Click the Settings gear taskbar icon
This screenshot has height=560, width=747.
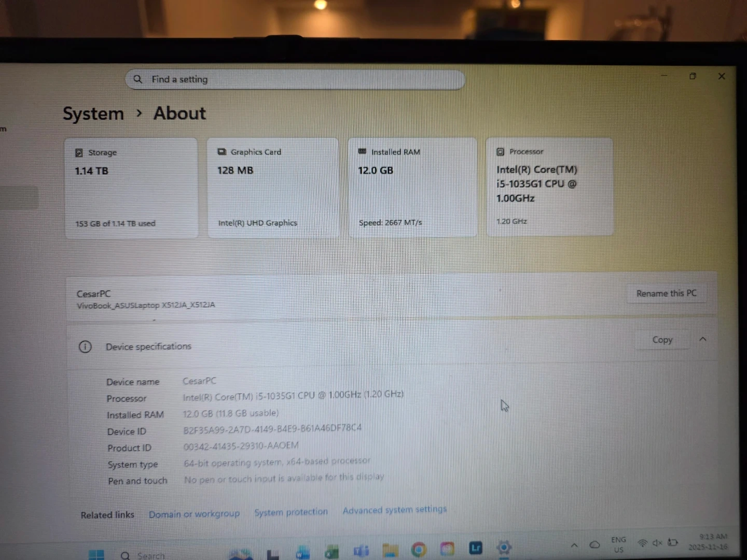tap(504, 547)
